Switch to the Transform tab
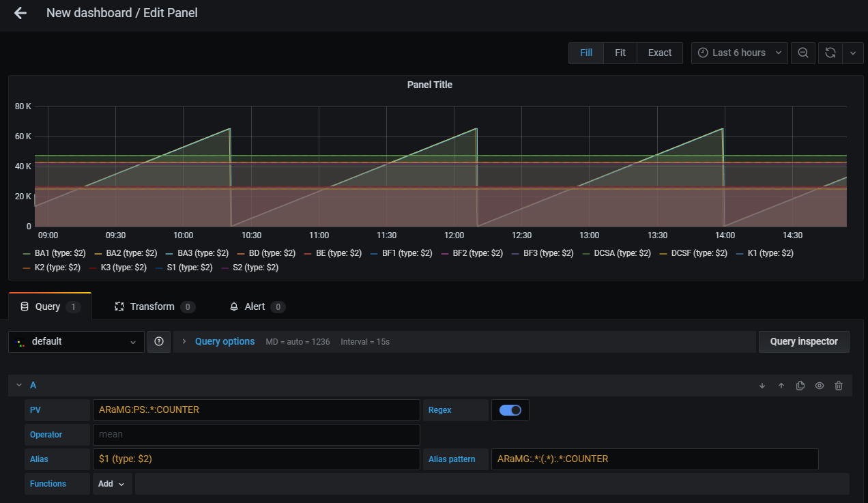The image size is (868, 503). [x=152, y=307]
